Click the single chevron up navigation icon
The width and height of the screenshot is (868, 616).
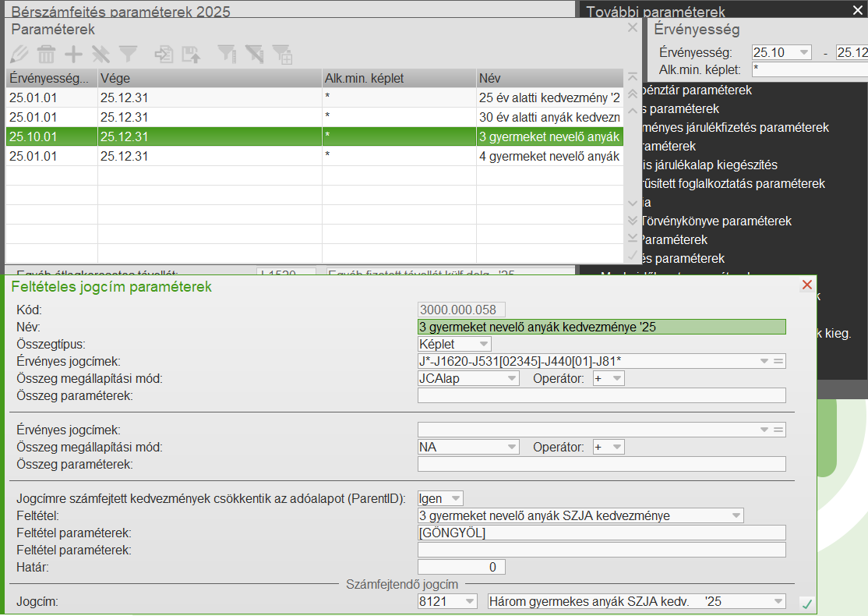pyautogui.click(x=633, y=111)
